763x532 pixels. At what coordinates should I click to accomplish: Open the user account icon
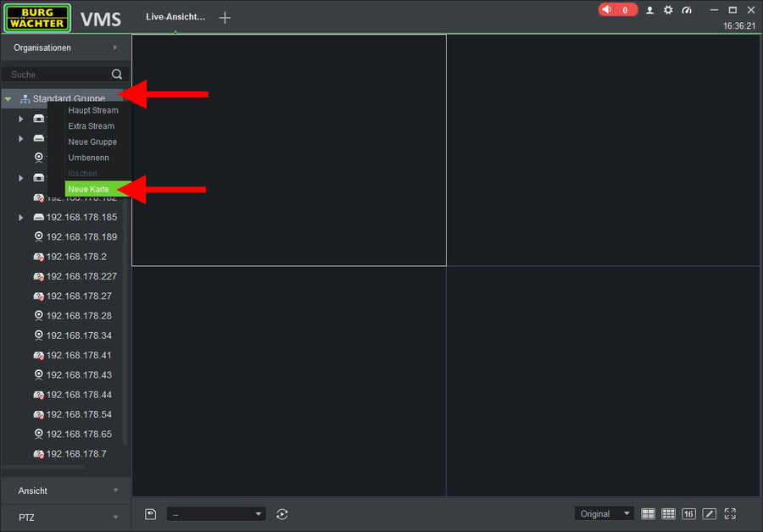pyautogui.click(x=650, y=10)
